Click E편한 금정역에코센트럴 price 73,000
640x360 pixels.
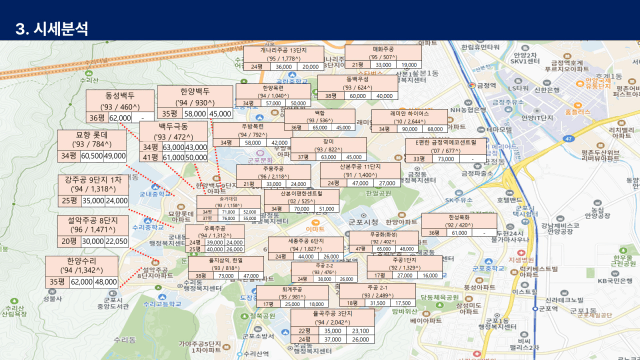pos(446,159)
